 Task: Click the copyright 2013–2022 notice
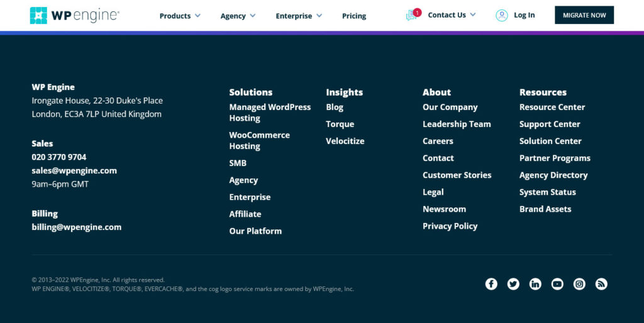[x=98, y=280]
